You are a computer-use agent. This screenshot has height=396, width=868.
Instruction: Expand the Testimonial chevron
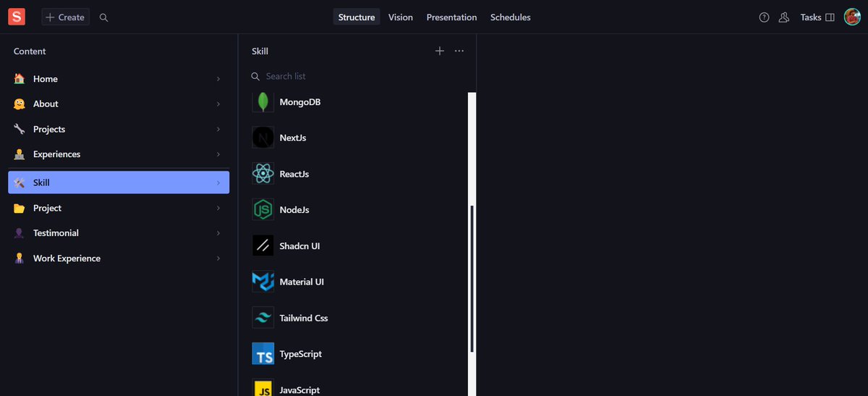point(218,233)
